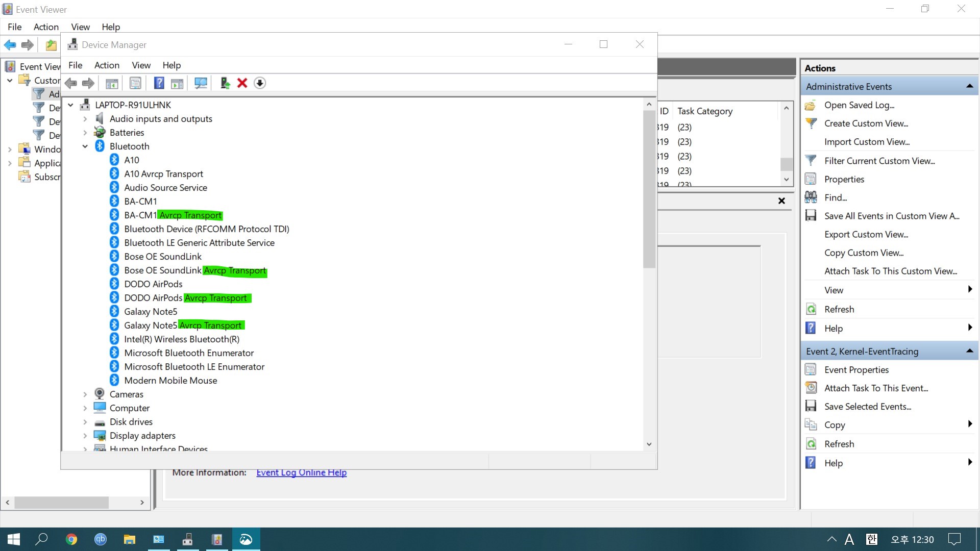Click Find action in Actions pane

[x=836, y=197]
